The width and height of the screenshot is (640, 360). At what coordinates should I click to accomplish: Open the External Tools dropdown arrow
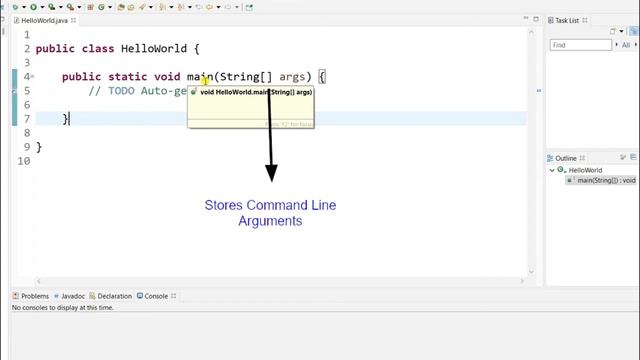(x=80, y=7)
